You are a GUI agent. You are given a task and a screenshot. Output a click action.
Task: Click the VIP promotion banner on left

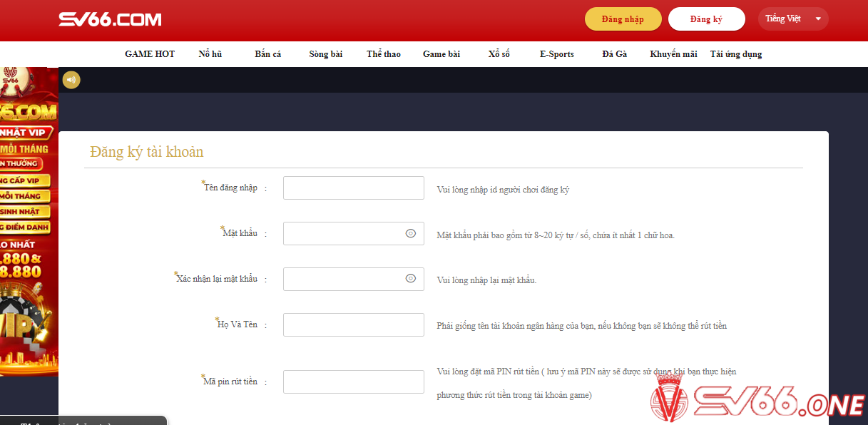tap(29, 221)
